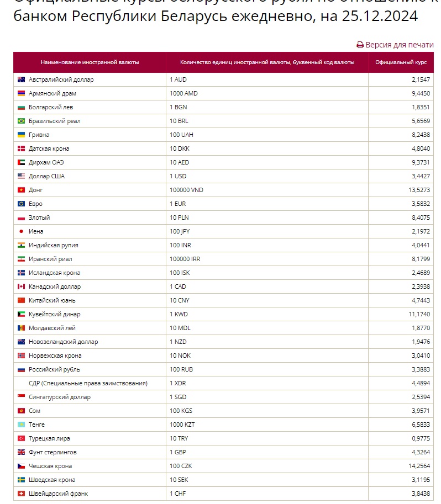Click the 100 CZK quantity cell
This screenshot has height=504, width=441.
point(267,466)
